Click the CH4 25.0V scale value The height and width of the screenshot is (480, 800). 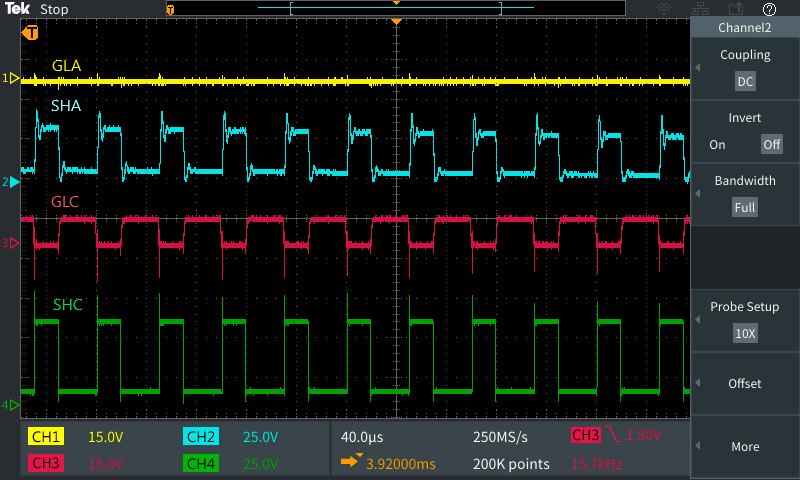click(260, 464)
